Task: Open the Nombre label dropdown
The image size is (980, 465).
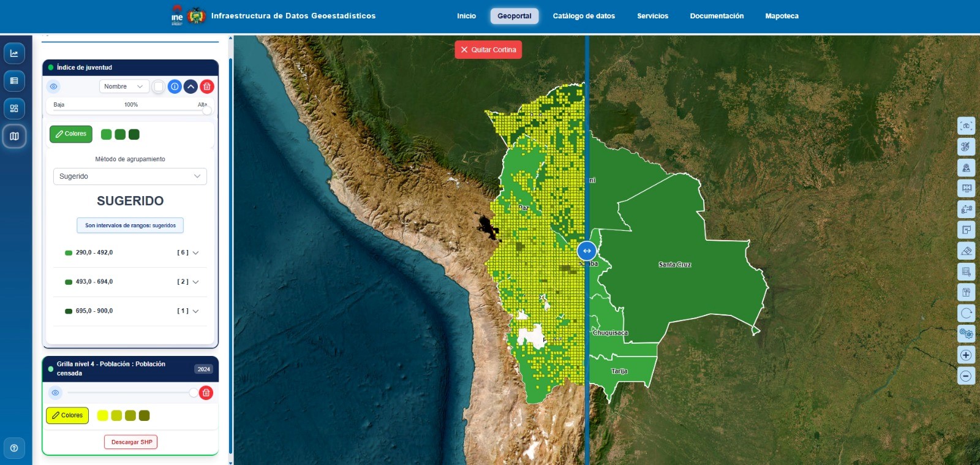Action: pyautogui.click(x=124, y=87)
